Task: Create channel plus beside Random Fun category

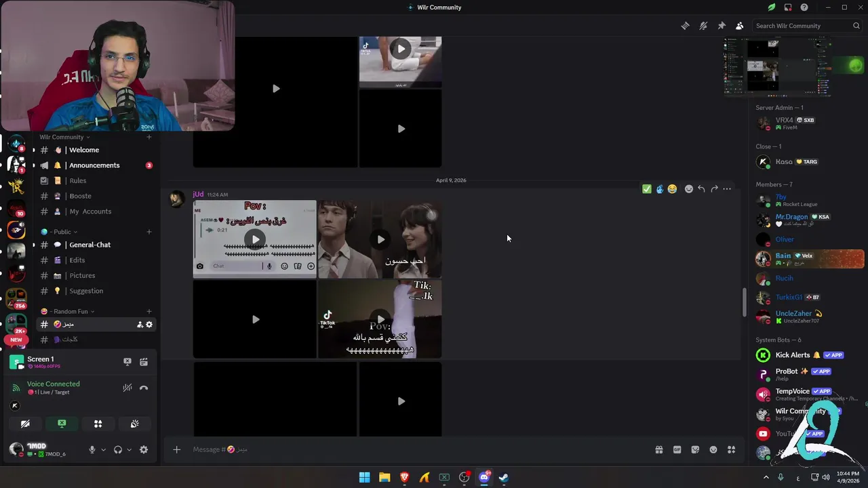Action: [x=149, y=312]
